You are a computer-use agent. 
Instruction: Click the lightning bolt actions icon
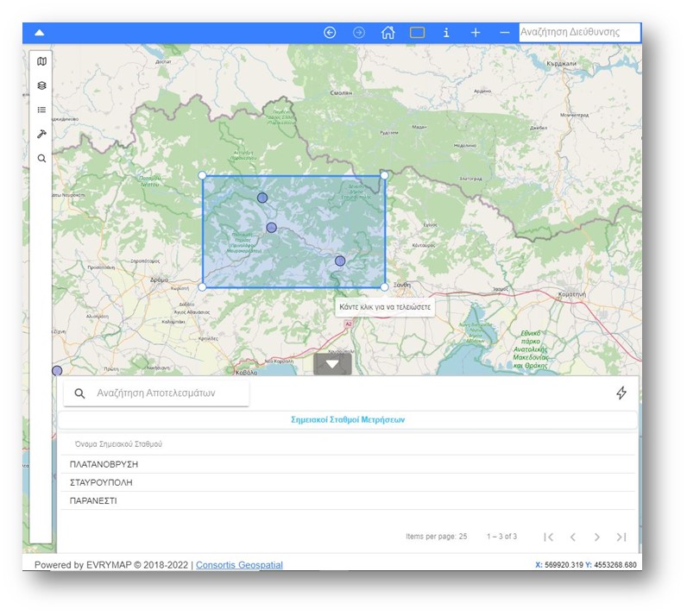(621, 393)
